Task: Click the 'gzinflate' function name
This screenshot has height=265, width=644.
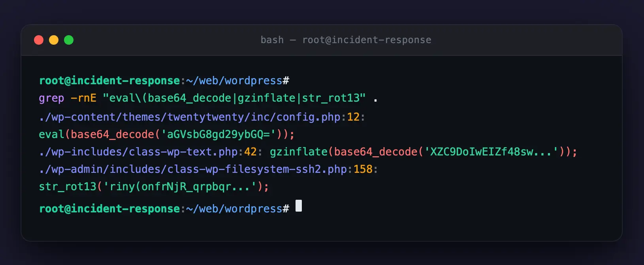Action: coord(299,152)
